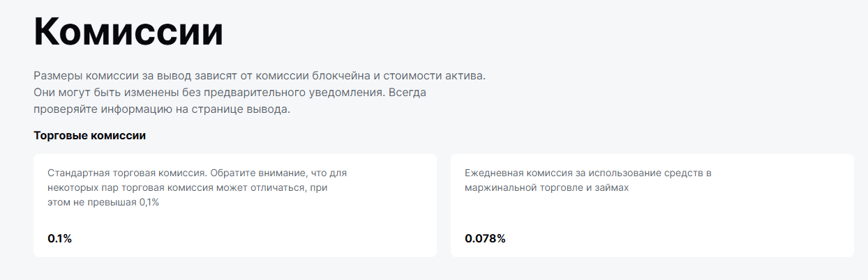Click the line starting "Ежедневная комиссия за использование"
This screenshot has width=868, height=280.
pyautogui.click(x=588, y=173)
